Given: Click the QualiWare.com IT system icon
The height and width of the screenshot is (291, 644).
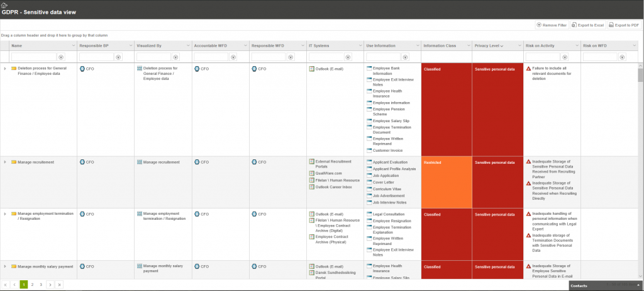Looking at the screenshot, I should coord(311,173).
